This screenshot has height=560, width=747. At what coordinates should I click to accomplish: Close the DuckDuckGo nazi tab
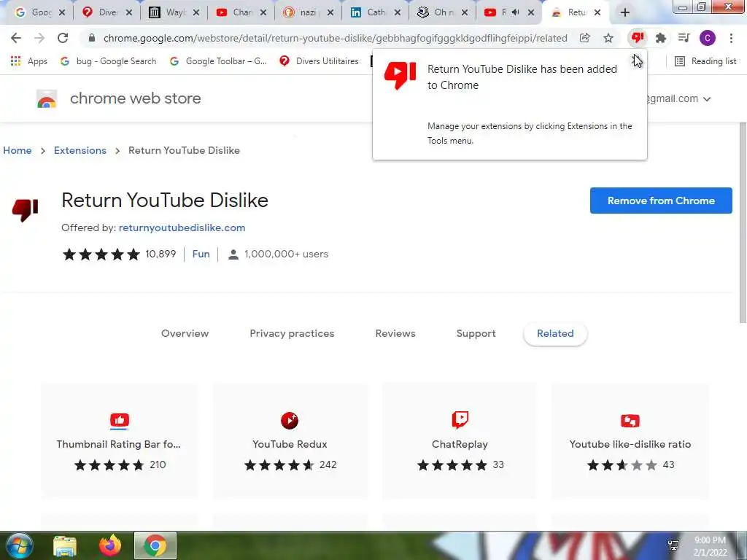330,13
